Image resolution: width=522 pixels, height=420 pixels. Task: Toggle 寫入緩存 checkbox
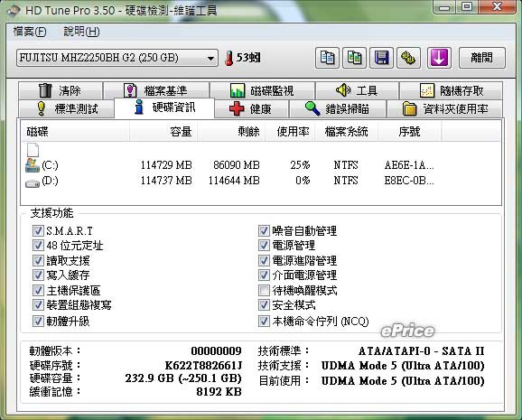pyautogui.click(x=38, y=275)
